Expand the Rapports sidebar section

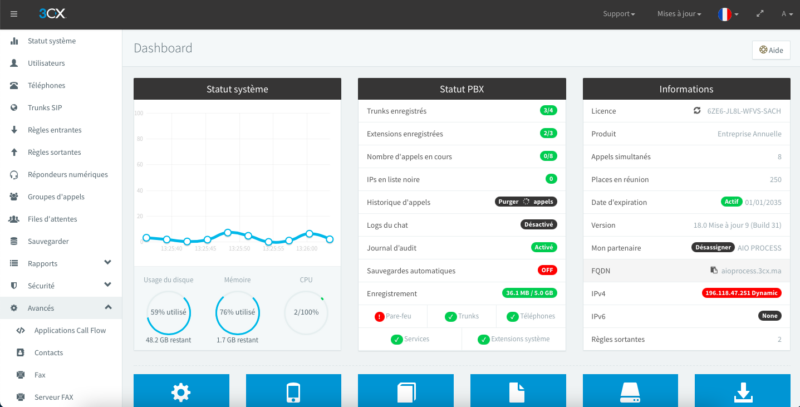(x=107, y=264)
